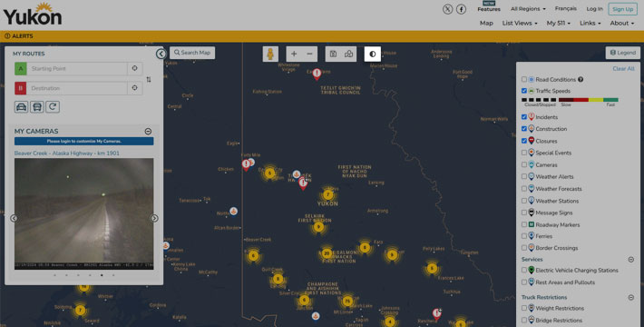Open the Beaver Creek camera image
This screenshot has width=644, height=327.
click(83, 213)
